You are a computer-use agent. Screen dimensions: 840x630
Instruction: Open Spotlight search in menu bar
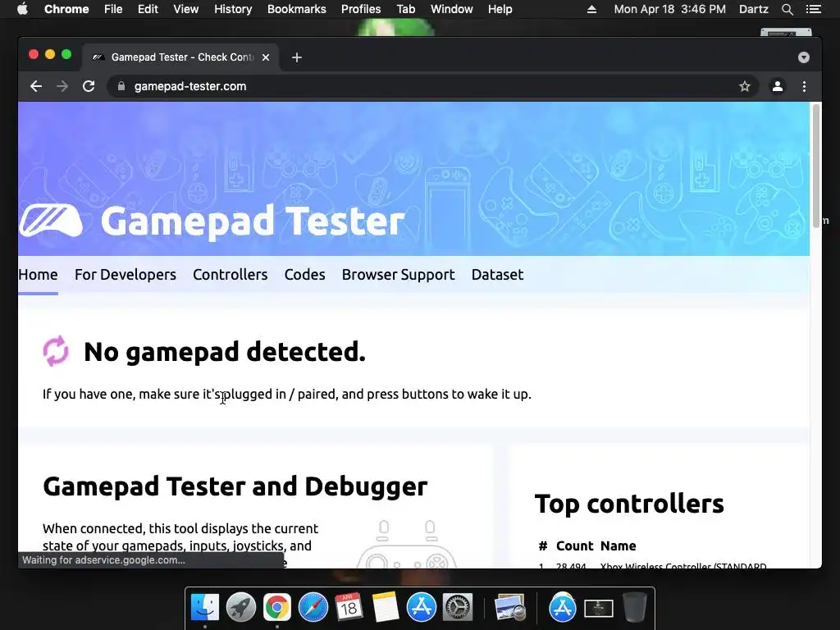(x=787, y=9)
